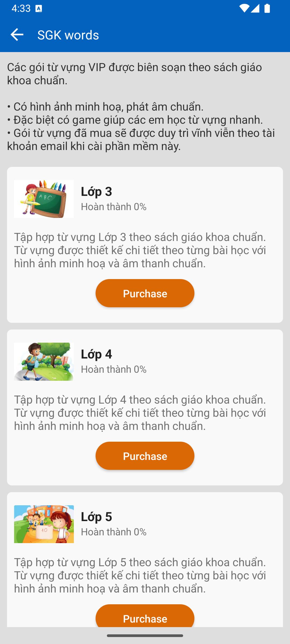Purchase the Lớp 4 vocabulary pack

[x=145, y=456]
